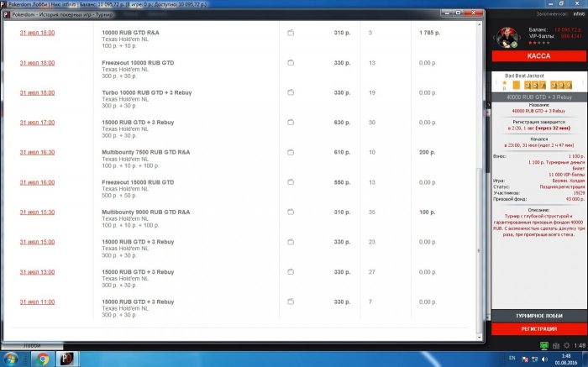Click the green connection status monitor icon
This screenshot has height=367, width=588.
[x=544, y=345]
